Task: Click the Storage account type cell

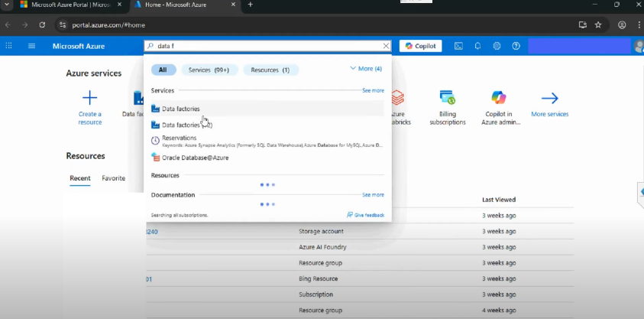Action: tap(321, 232)
